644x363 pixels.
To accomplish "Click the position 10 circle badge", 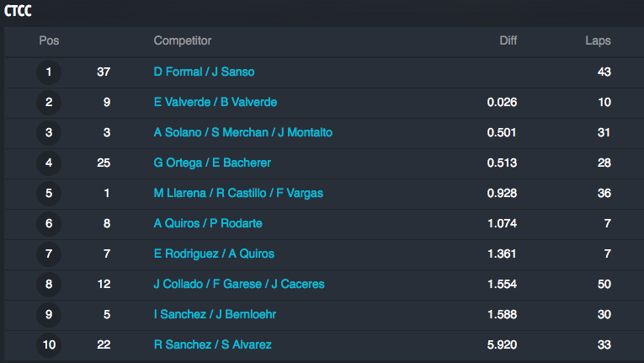I will point(49,345).
